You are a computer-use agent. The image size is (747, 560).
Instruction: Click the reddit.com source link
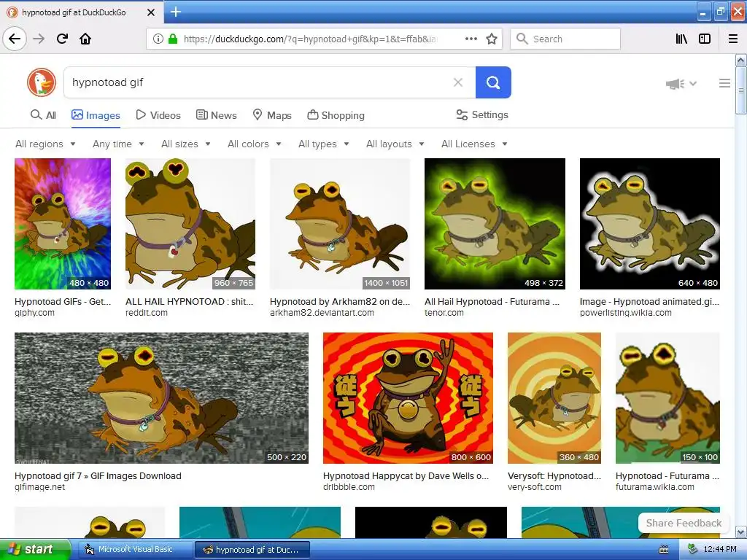(146, 313)
